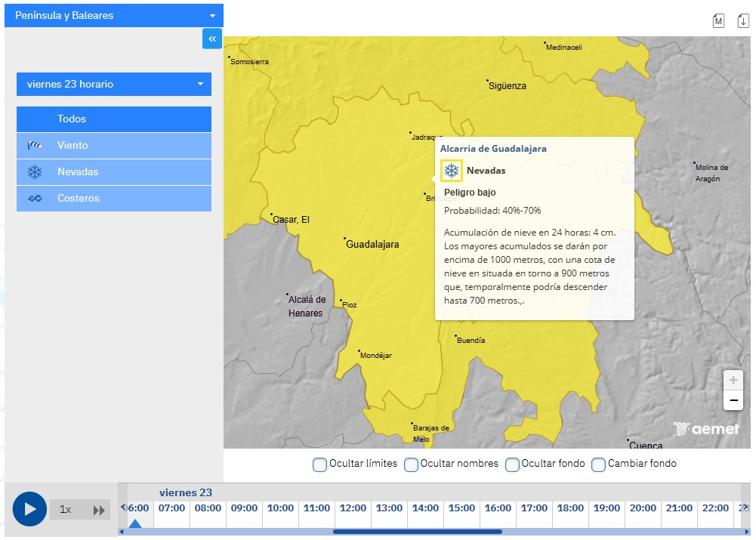This screenshot has width=756, height=540.
Task: Zoom out the map with minus button
Action: point(733,400)
